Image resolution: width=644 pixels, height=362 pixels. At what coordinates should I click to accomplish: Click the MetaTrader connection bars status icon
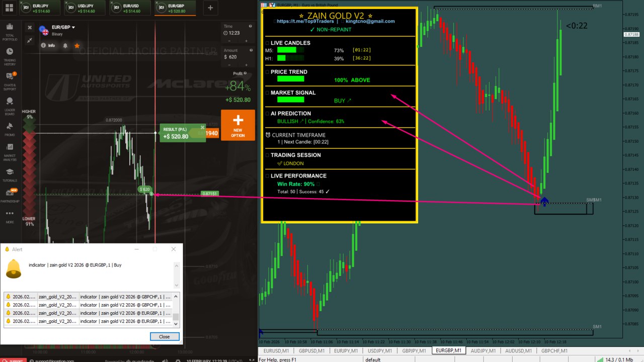(x=600, y=359)
